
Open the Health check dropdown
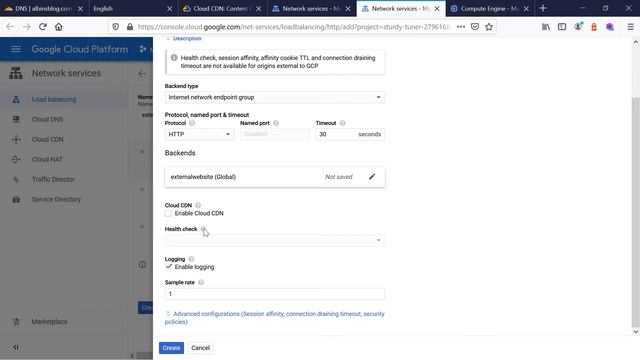point(275,240)
